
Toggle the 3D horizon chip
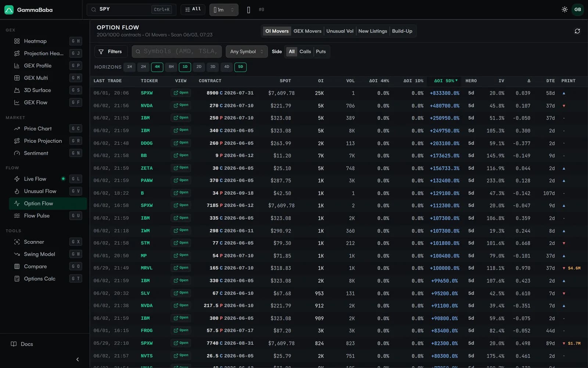tap(213, 67)
